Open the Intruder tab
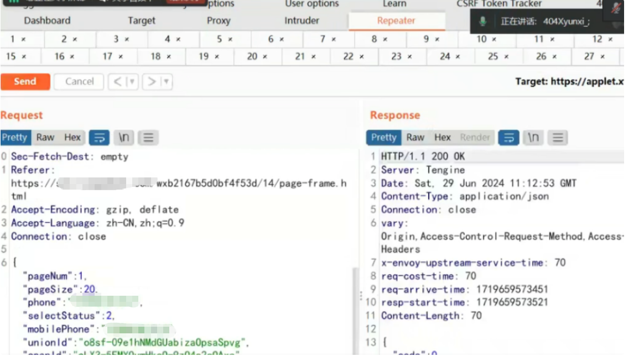Screen dimensions: 644x356 click(302, 20)
